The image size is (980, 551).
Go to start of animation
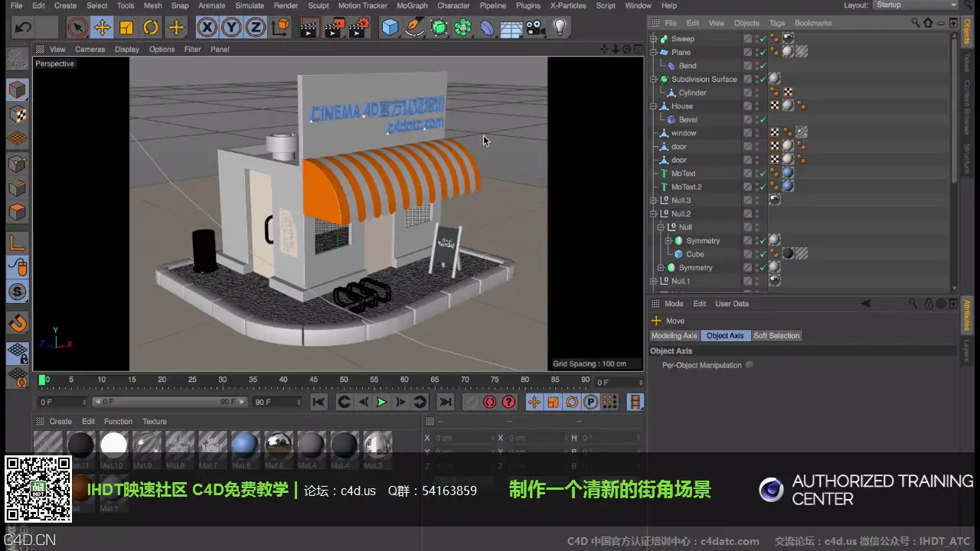pyautogui.click(x=319, y=403)
